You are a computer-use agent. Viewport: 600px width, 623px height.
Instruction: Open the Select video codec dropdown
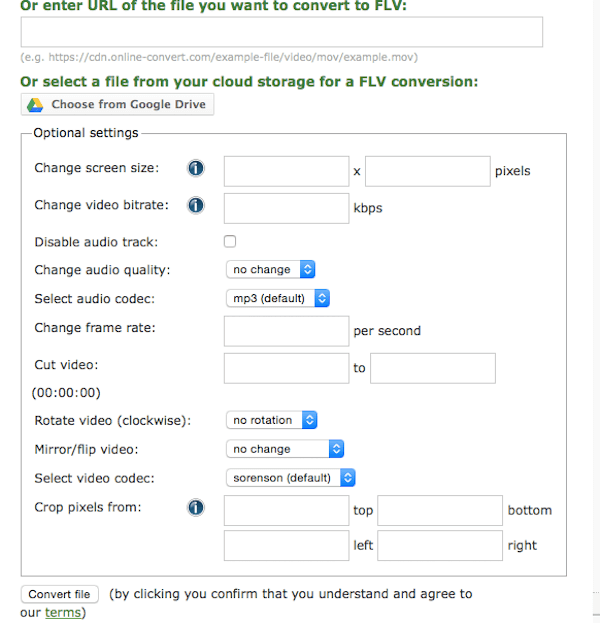(x=290, y=478)
